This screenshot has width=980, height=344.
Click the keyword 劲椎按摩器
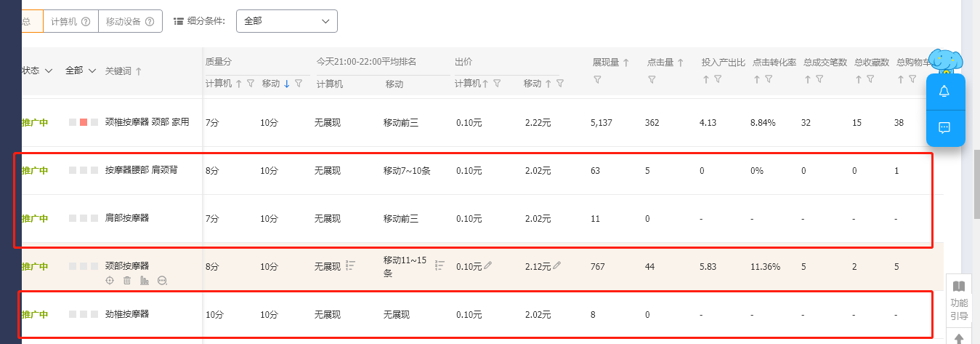click(126, 314)
